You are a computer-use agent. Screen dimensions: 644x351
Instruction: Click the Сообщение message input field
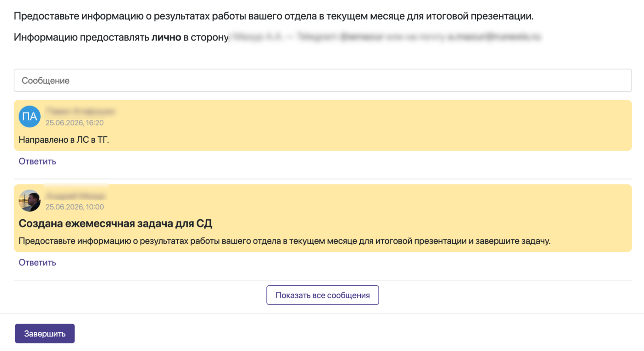(x=323, y=80)
